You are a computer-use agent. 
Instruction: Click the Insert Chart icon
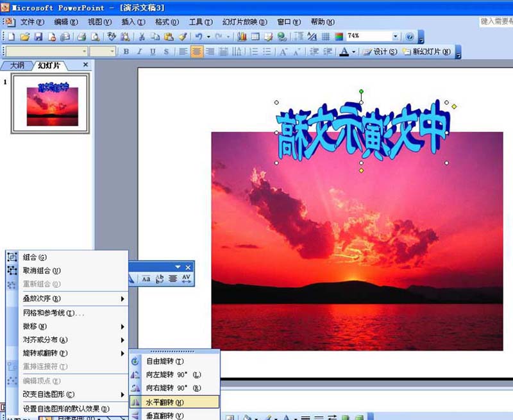[x=242, y=37]
